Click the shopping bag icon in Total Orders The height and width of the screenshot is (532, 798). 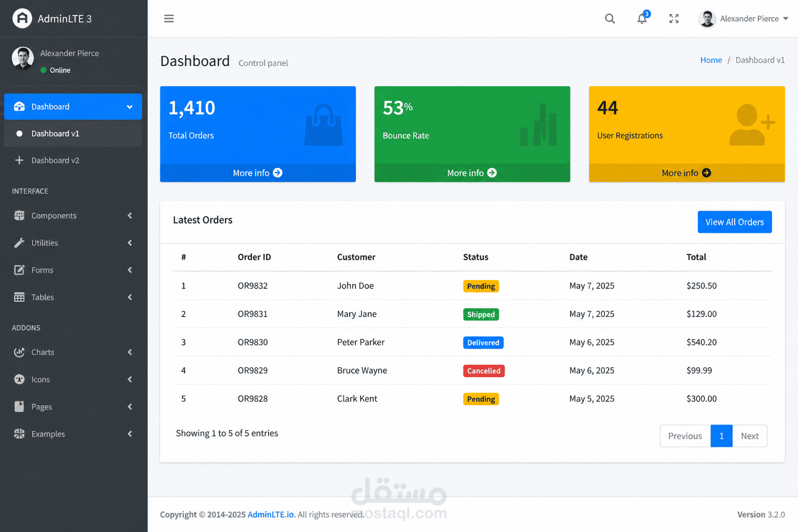coord(324,125)
